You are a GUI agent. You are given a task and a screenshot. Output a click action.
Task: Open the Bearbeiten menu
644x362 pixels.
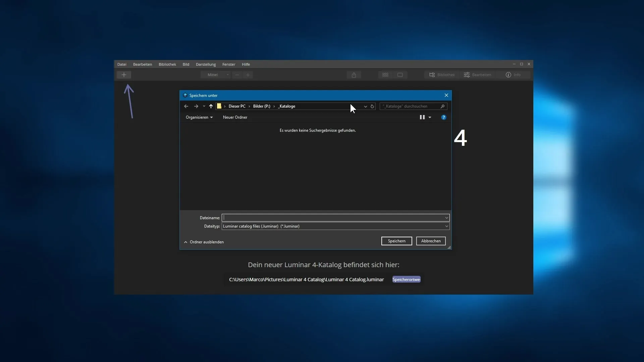point(143,64)
